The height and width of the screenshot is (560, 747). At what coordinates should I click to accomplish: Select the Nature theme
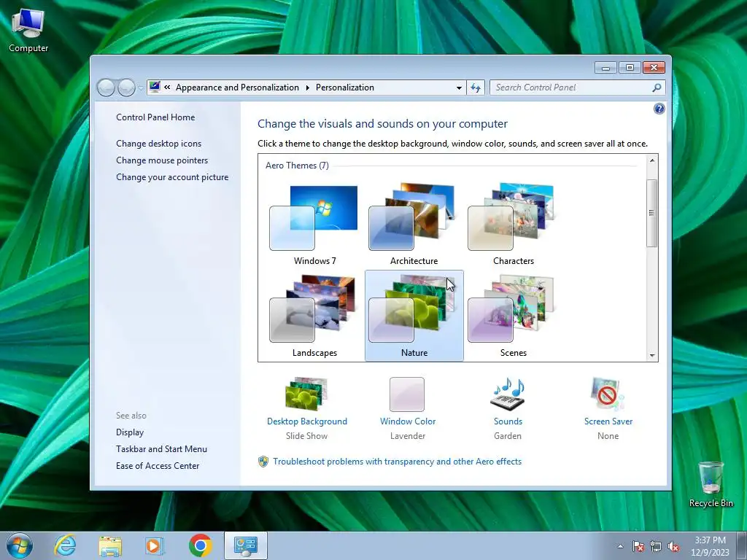[x=414, y=316]
